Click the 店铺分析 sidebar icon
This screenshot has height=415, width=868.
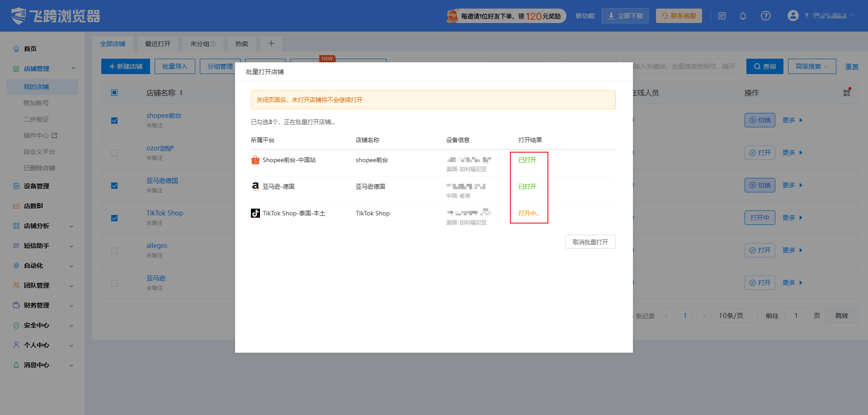pyautogui.click(x=16, y=226)
